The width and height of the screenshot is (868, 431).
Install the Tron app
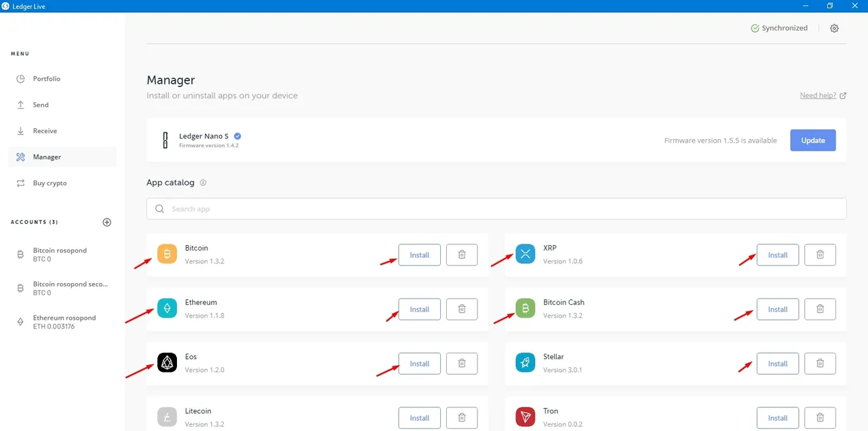point(778,417)
